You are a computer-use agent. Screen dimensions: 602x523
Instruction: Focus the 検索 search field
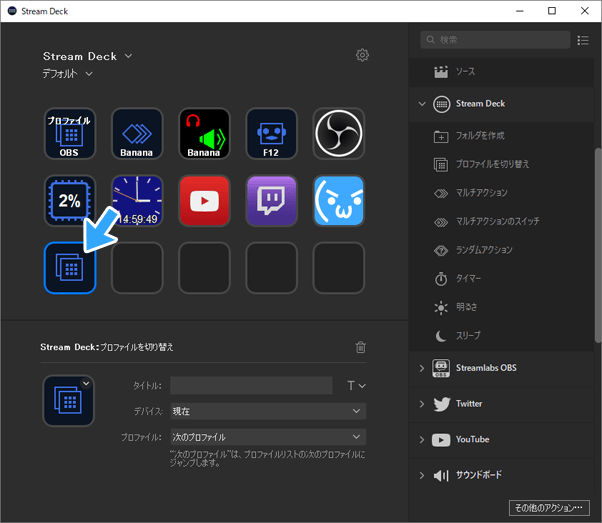point(495,40)
